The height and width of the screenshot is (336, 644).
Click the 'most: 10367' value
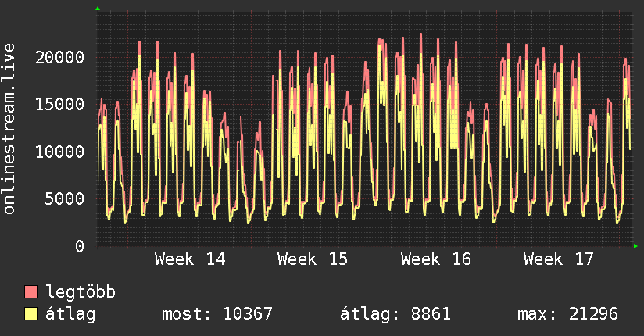217,314
